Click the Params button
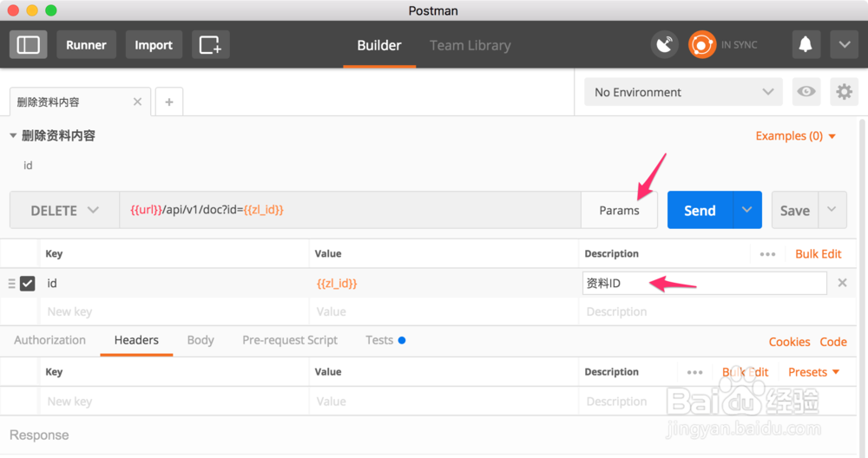868x458 pixels. tap(619, 211)
